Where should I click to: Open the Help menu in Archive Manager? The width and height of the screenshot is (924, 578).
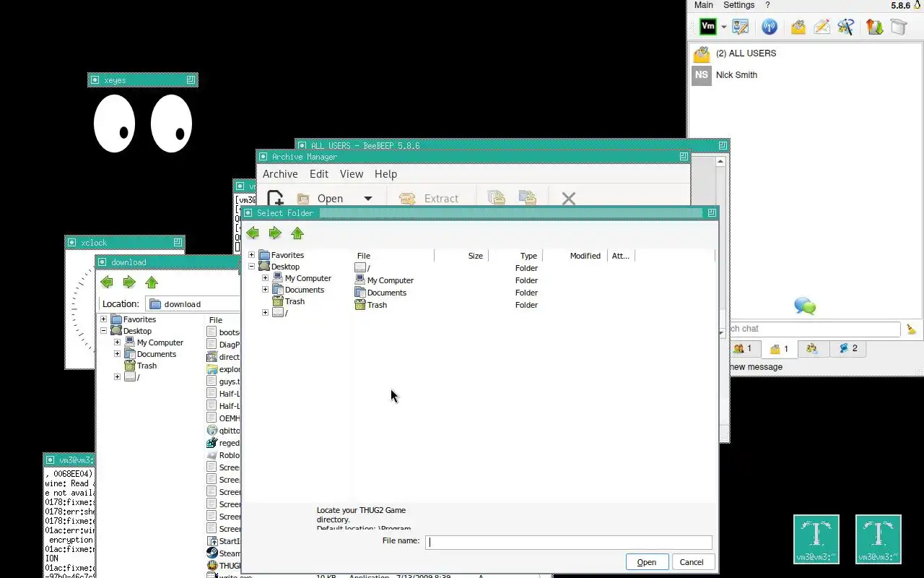tap(385, 174)
